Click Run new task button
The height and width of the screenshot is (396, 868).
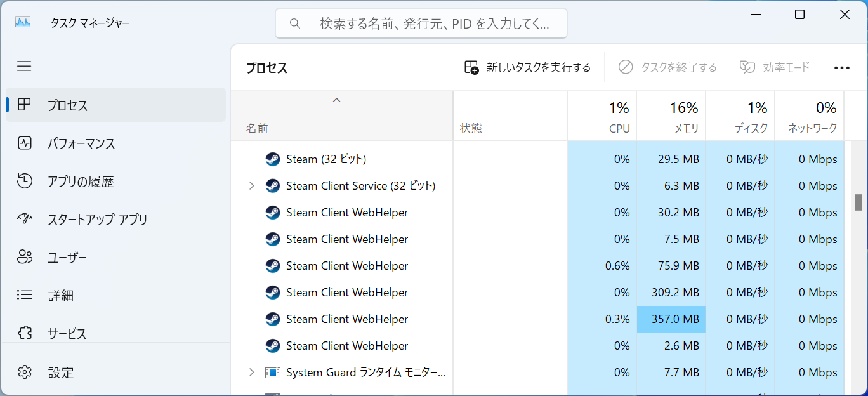(527, 67)
